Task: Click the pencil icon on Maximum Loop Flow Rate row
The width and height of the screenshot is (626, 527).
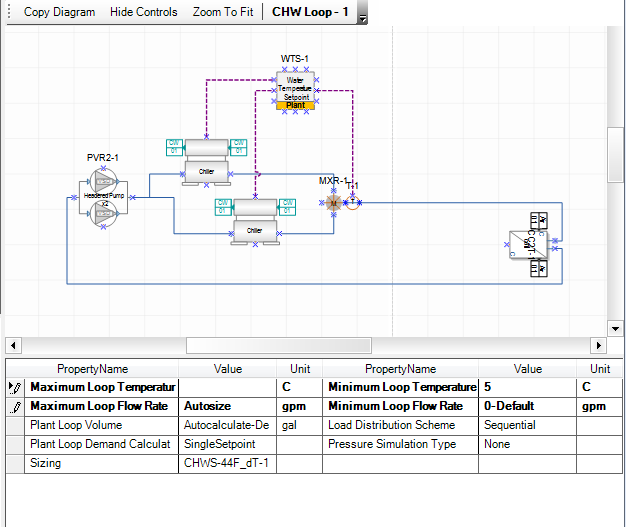Action: (15, 407)
